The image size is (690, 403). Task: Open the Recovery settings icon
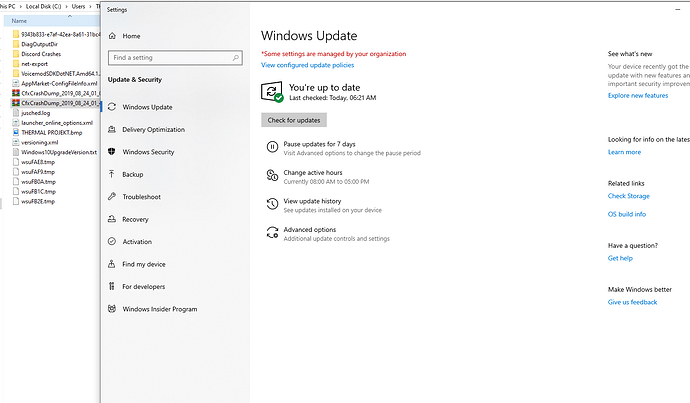coord(111,219)
